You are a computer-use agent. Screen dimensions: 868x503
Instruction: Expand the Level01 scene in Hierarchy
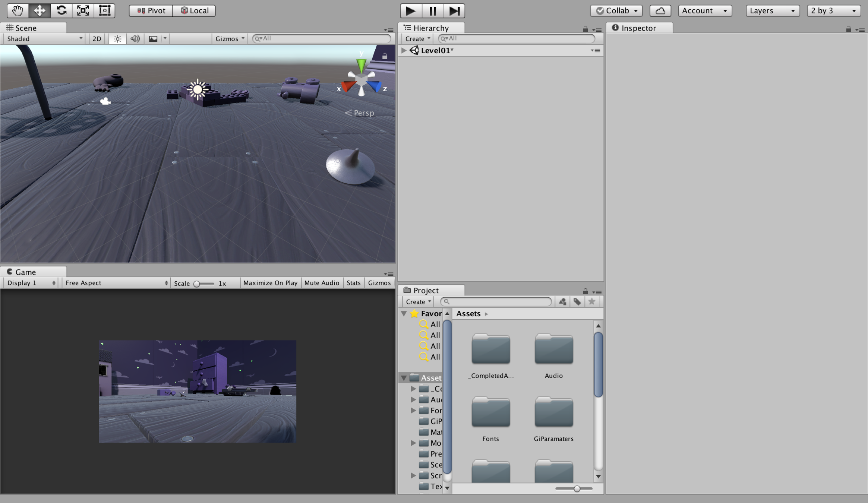click(x=404, y=50)
